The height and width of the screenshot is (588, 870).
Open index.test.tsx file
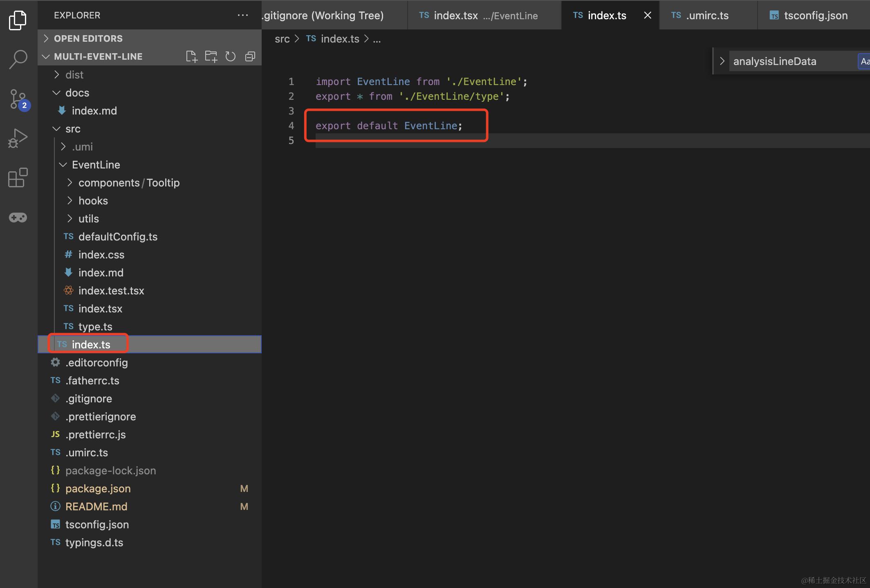point(150,290)
